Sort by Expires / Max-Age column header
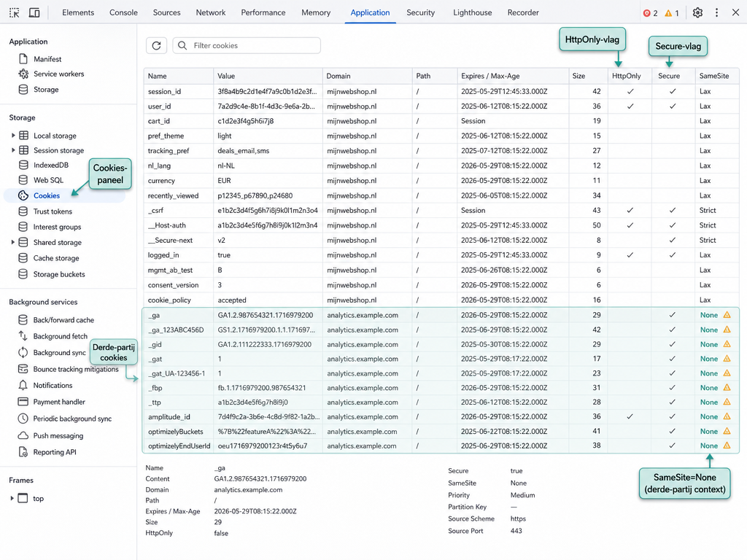747x560 pixels. 513,76
